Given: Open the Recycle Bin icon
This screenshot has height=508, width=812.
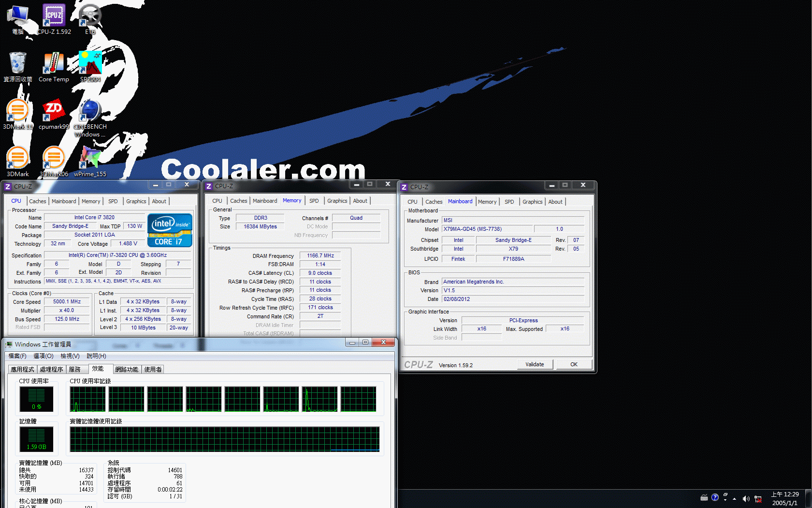Looking at the screenshot, I should (x=18, y=67).
